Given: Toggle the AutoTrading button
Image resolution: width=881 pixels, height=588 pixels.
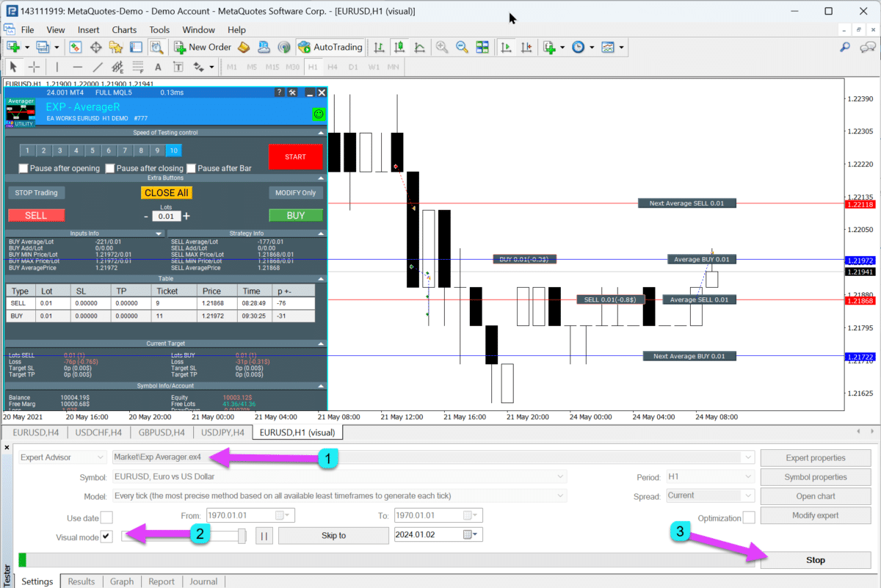Looking at the screenshot, I should click(x=330, y=47).
